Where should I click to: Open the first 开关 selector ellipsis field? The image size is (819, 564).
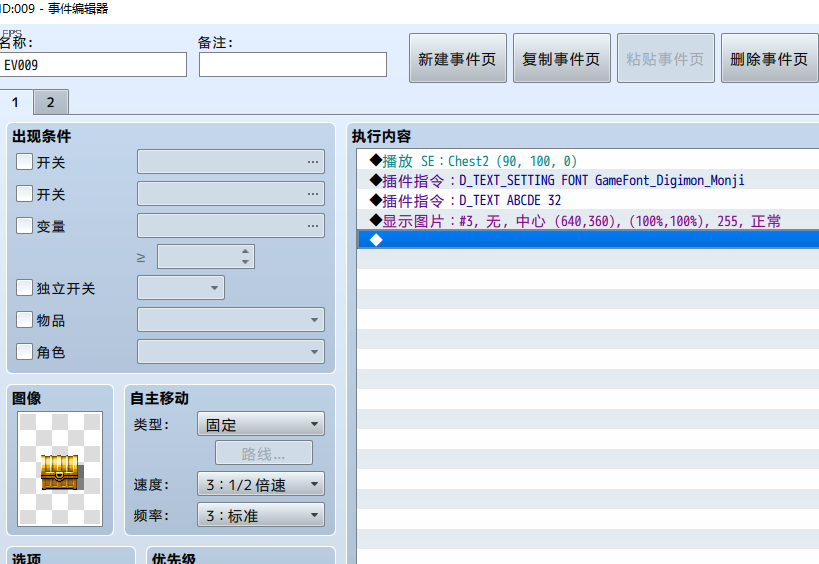(x=231, y=161)
